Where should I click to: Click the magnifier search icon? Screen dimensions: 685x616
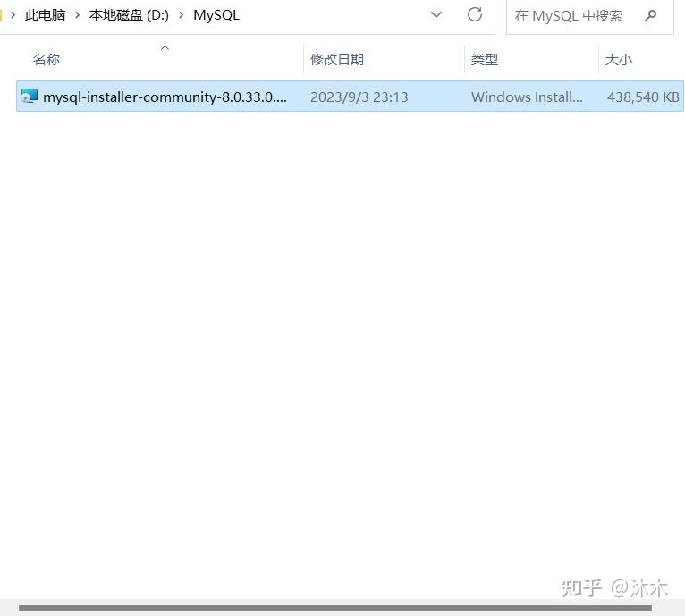pos(650,16)
